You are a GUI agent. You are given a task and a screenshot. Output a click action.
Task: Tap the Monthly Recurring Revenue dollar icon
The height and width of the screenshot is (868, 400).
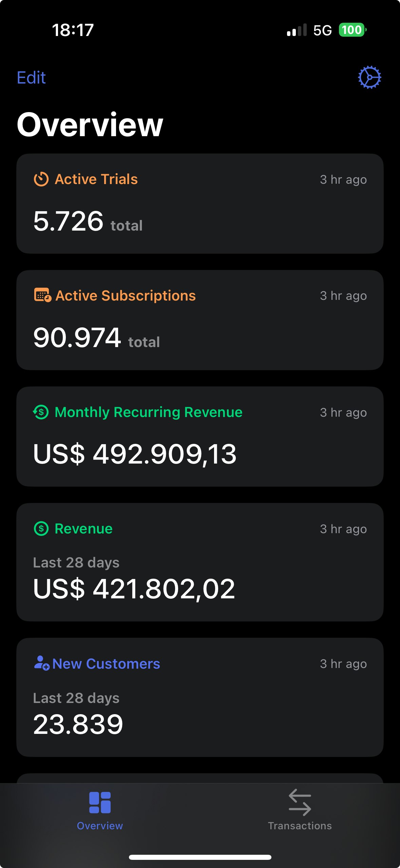tap(41, 412)
